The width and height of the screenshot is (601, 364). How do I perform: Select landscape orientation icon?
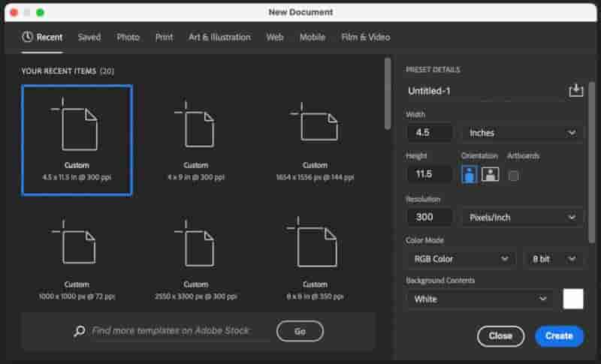[490, 175]
